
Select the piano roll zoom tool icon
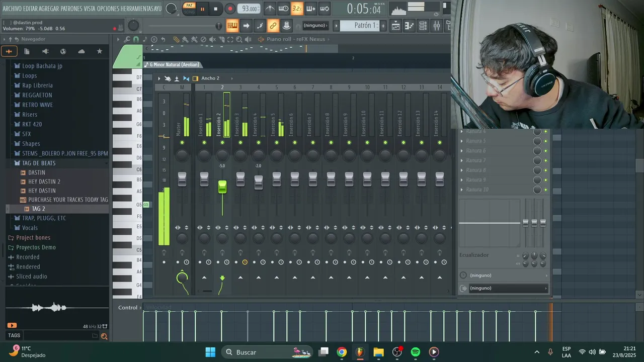coord(239,39)
